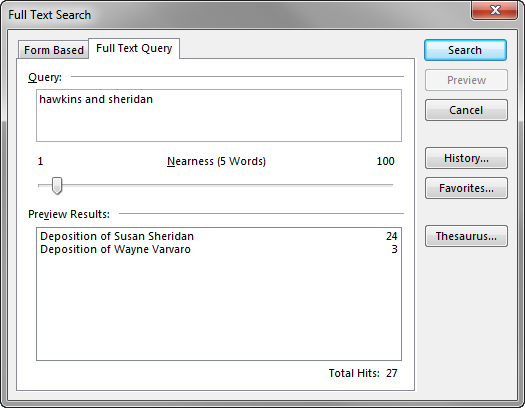Cancel the Full Text Search dialog
Image resolution: width=525 pixels, height=408 pixels.
pyautogui.click(x=466, y=110)
